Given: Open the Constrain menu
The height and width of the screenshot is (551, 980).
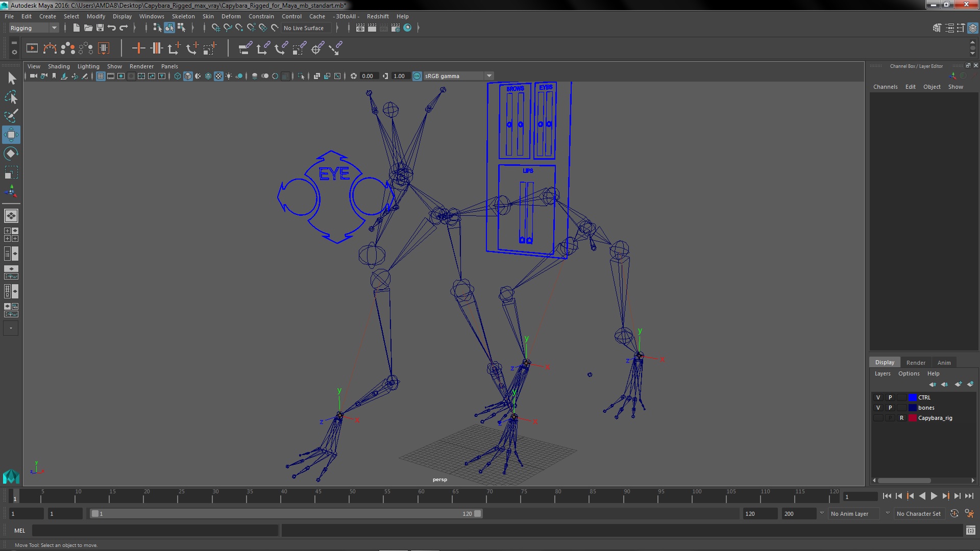Looking at the screenshot, I should pos(261,16).
